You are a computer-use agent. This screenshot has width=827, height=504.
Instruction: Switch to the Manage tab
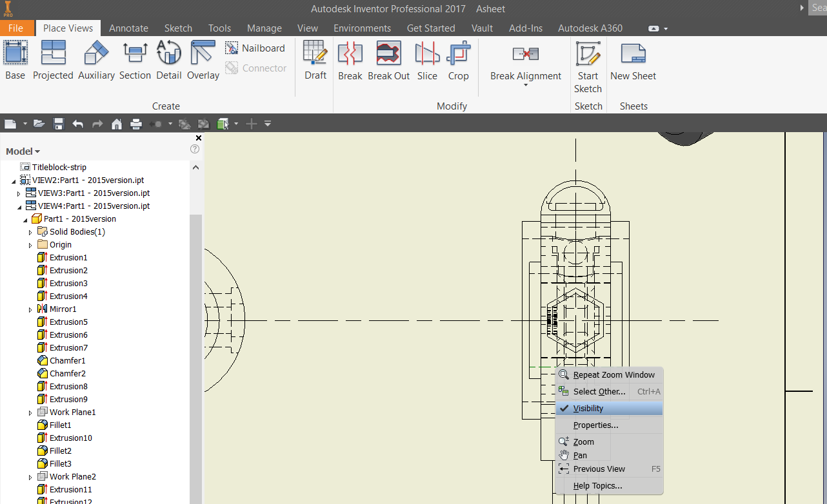264,28
